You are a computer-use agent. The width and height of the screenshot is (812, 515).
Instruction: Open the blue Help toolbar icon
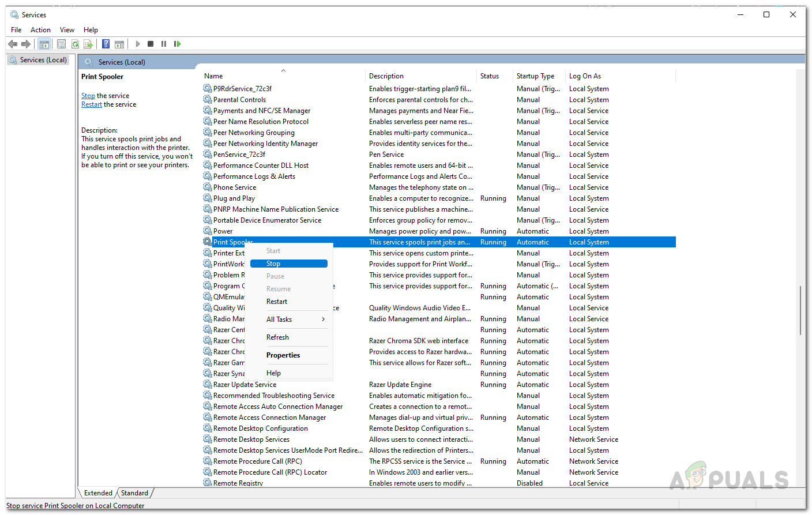click(106, 44)
